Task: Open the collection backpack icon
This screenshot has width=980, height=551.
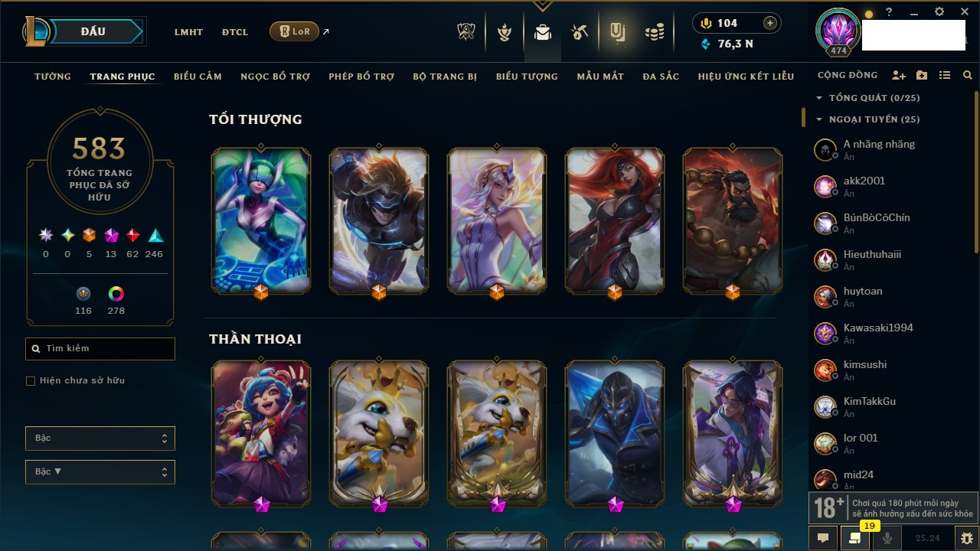Action: [543, 32]
